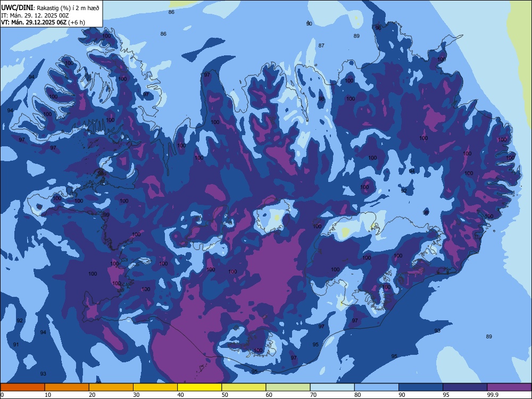Click the 30–40 golden yellow legend swatch
Image resolution: width=532 pixels, height=399 pixels.
coord(155,387)
